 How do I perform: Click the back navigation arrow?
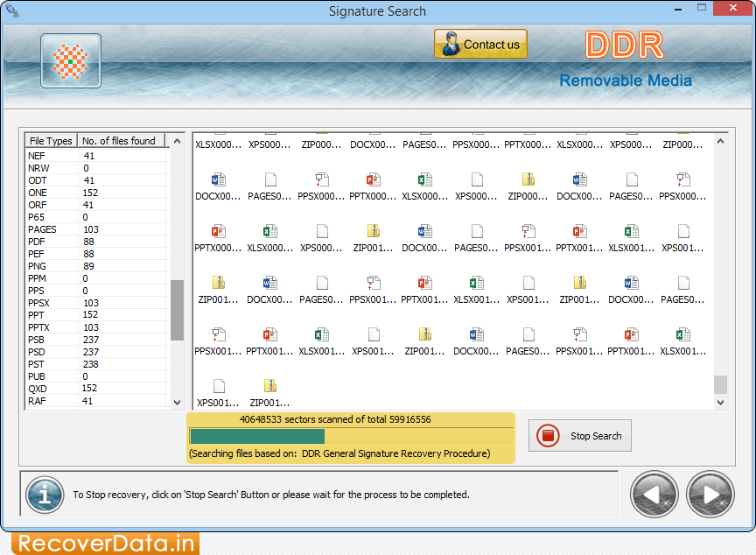[654, 494]
